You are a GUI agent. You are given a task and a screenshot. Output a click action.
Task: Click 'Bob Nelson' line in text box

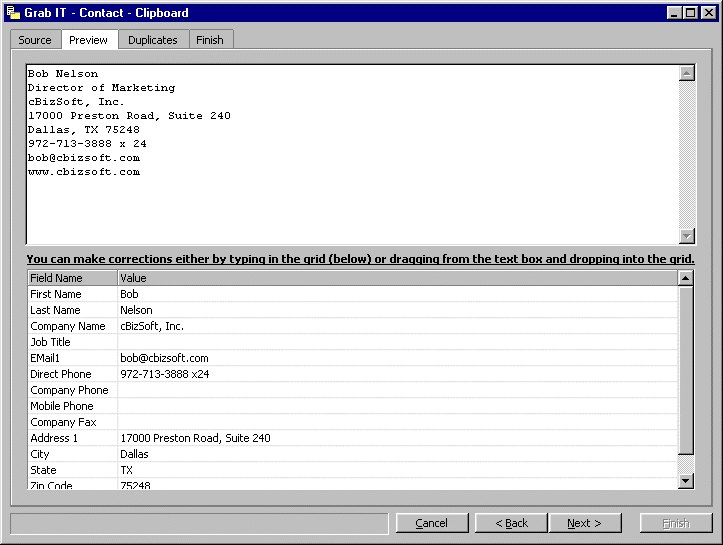pos(63,74)
